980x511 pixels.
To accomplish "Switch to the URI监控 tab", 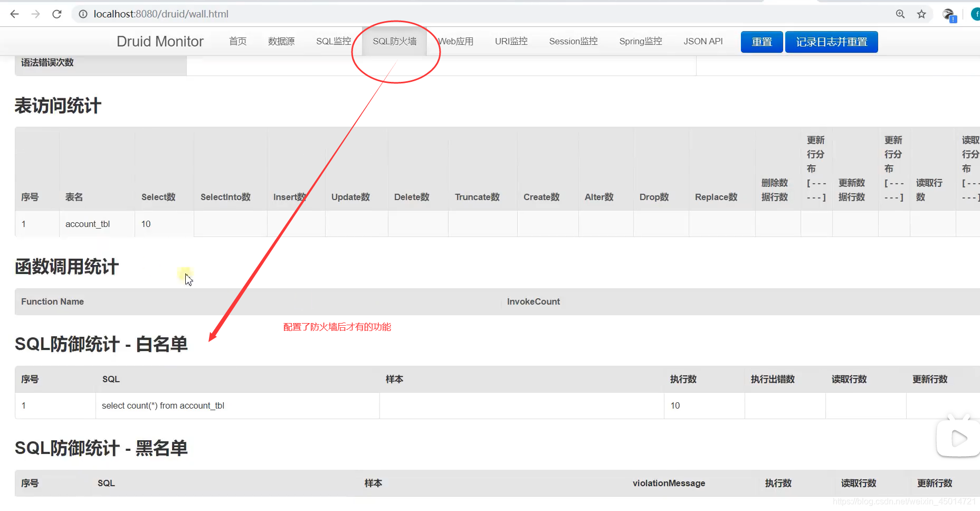I will click(x=511, y=41).
